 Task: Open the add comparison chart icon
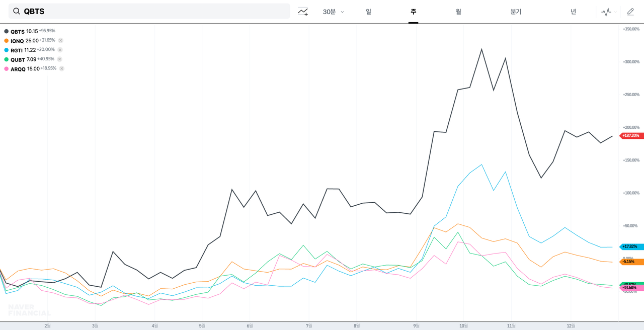[303, 12]
